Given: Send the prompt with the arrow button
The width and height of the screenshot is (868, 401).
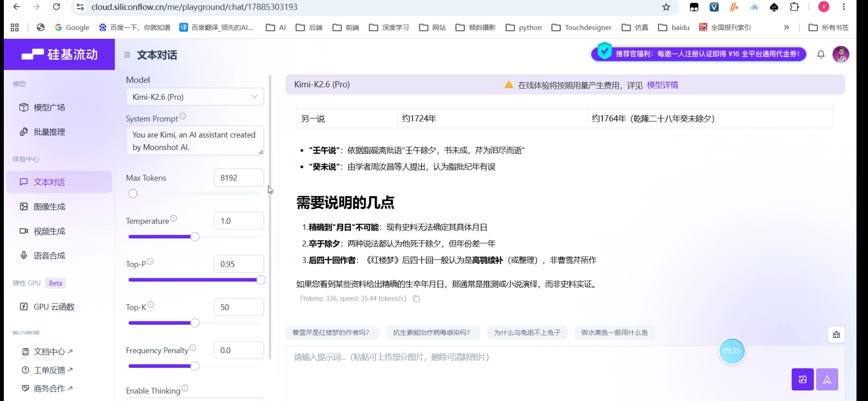Looking at the screenshot, I should pyautogui.click(x=827, y=379).
